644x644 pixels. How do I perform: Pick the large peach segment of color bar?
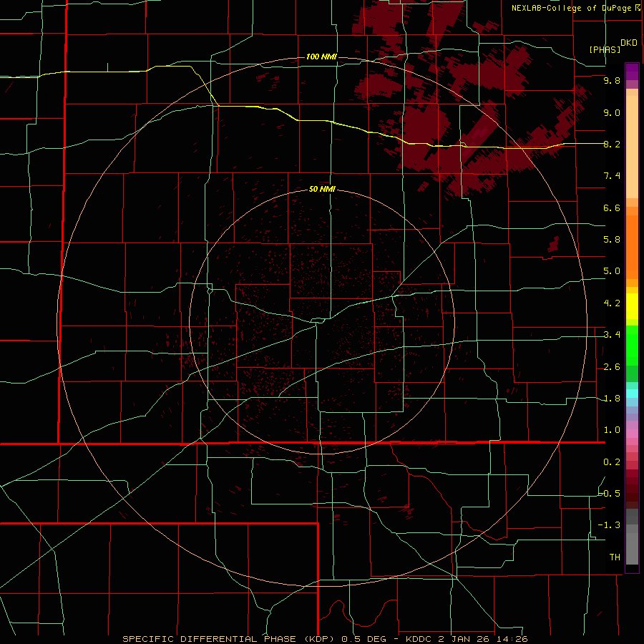(632, 147)
